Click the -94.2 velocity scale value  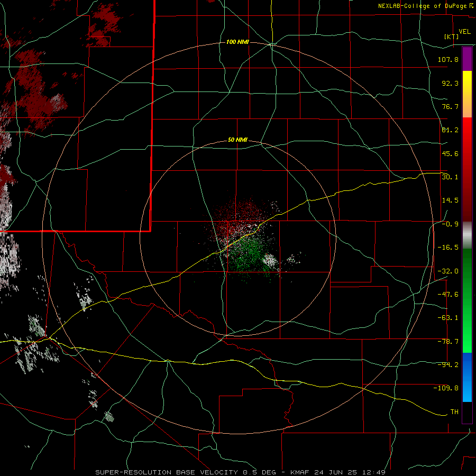[x=448, y=365]
